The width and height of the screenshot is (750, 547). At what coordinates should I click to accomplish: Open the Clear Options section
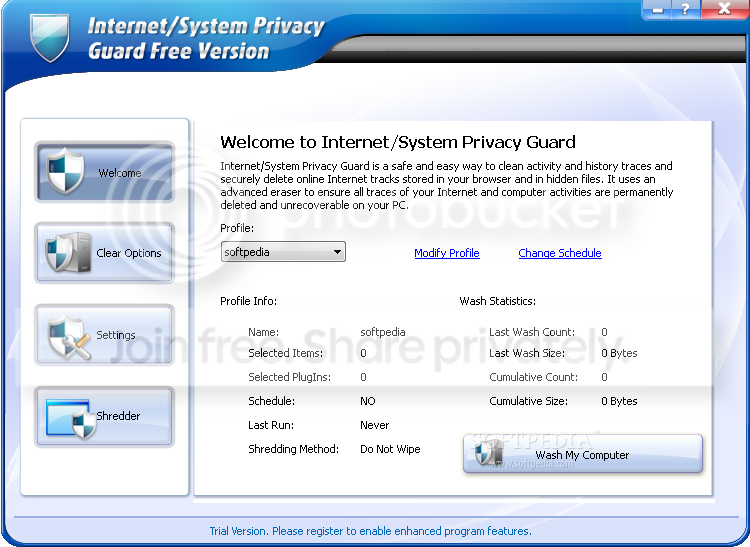coord(104,253)
